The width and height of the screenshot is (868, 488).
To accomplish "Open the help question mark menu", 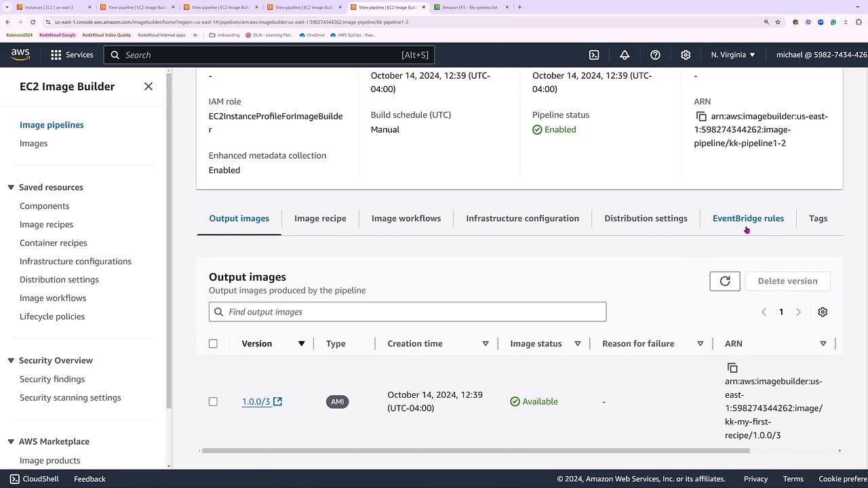I will (x=655, y=55).
